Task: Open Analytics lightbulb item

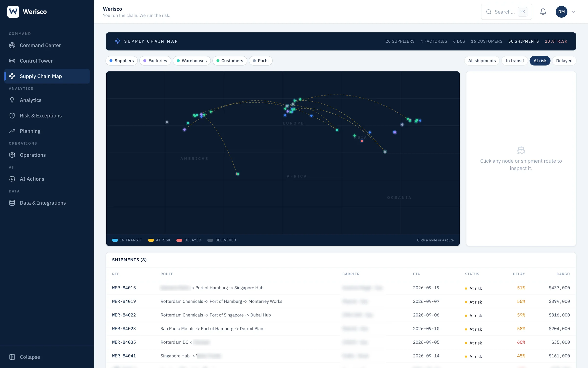Action: (47, 100)
